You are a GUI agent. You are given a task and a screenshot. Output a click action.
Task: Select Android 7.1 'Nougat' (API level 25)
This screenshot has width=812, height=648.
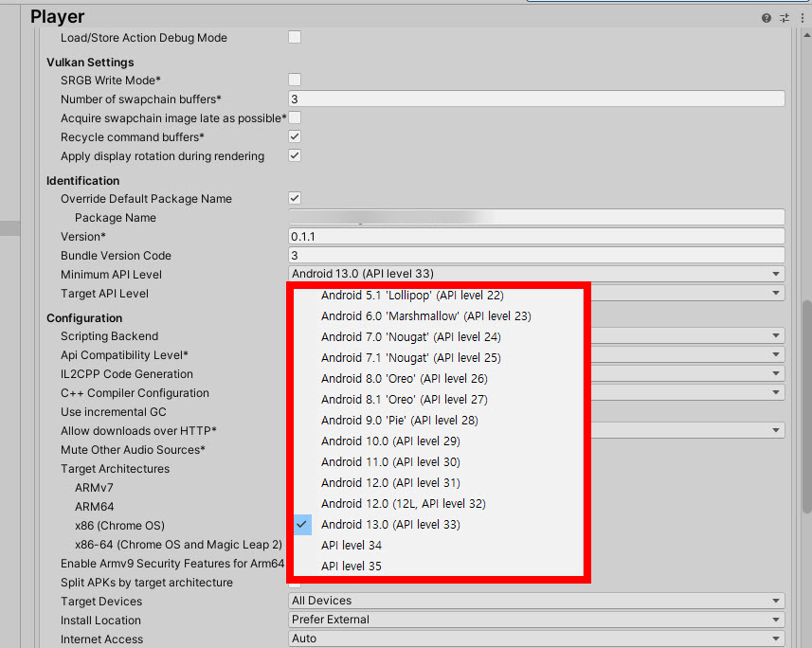click(x=438, y=358)
